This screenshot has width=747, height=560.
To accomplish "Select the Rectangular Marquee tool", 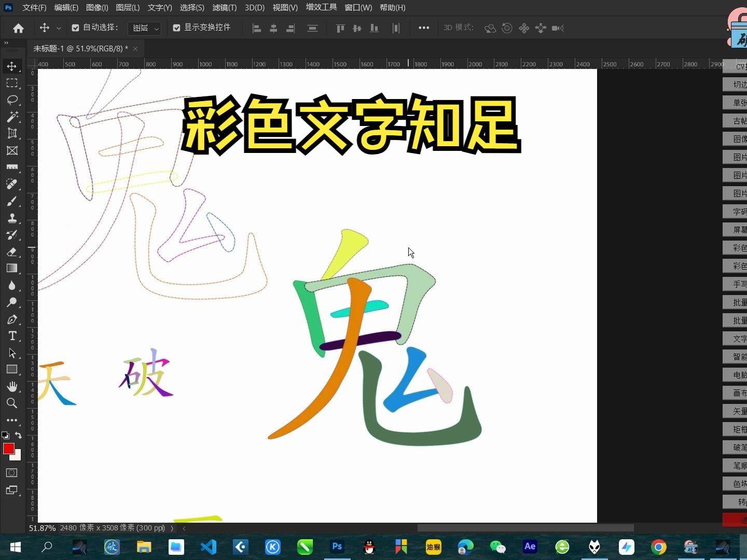I will 12,83.
